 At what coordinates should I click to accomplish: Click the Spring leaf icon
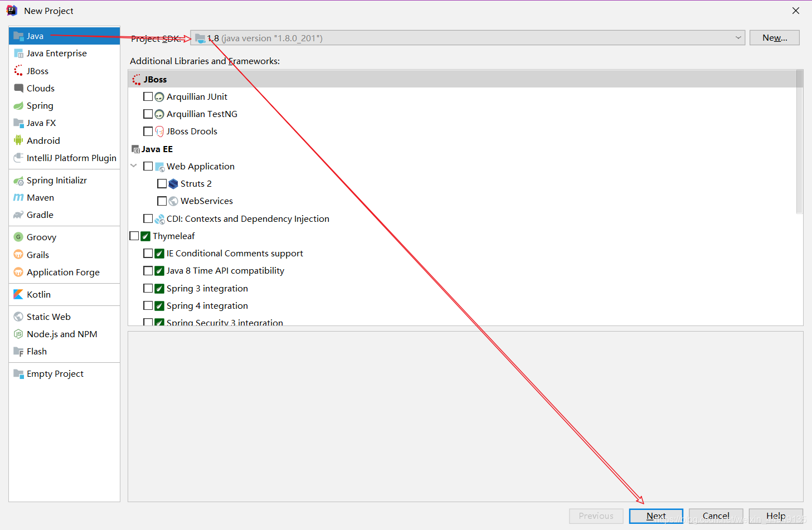(x=18, y=105)
